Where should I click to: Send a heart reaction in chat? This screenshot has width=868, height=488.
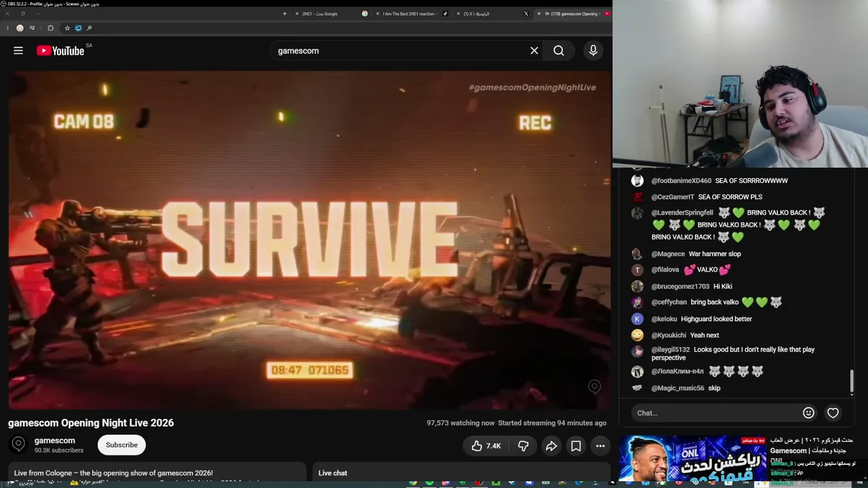coord(833,413)
